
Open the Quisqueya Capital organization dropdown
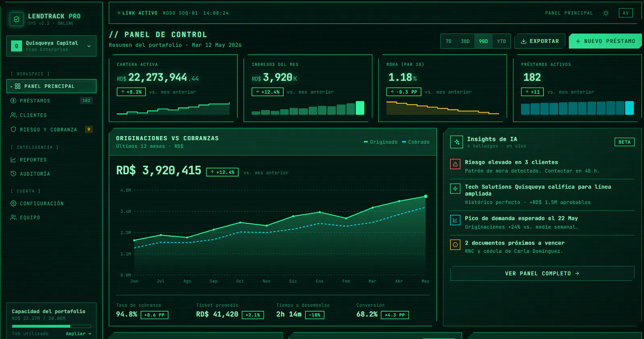tap(52, 46)
